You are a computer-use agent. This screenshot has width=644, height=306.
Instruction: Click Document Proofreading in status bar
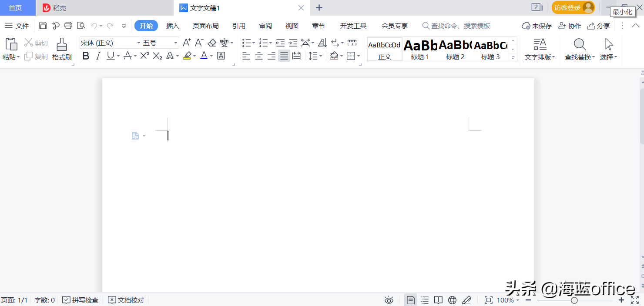point(126,300)
